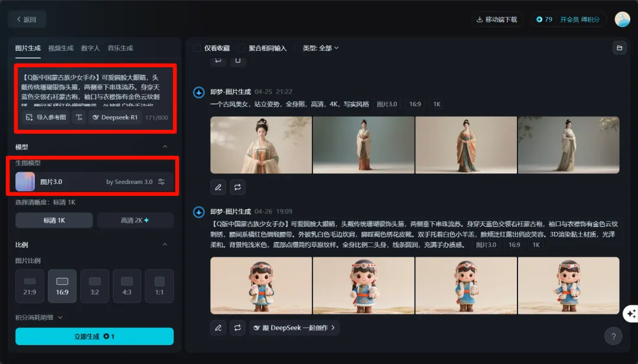
Task: Enable 仅看收藏 checkbox
Action: [197, 48]
